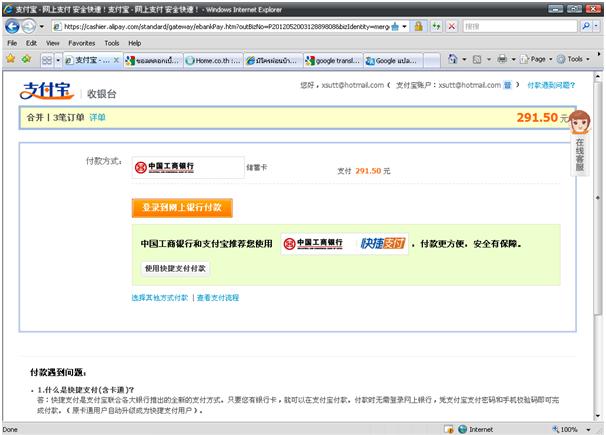Click the browser Forward arrow button
Viewport: 606px width, 435px height.
pos(28,27)
